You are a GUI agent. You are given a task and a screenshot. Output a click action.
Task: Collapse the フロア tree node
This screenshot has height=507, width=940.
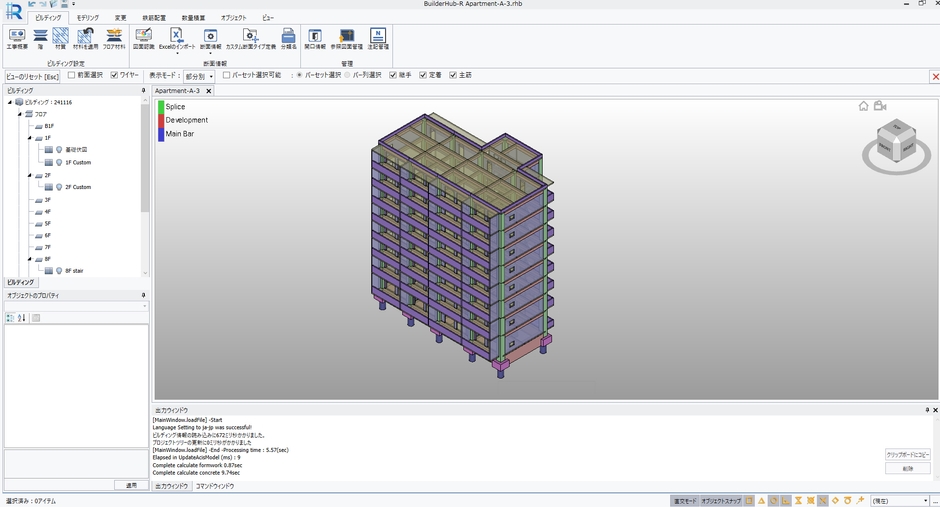20,114
